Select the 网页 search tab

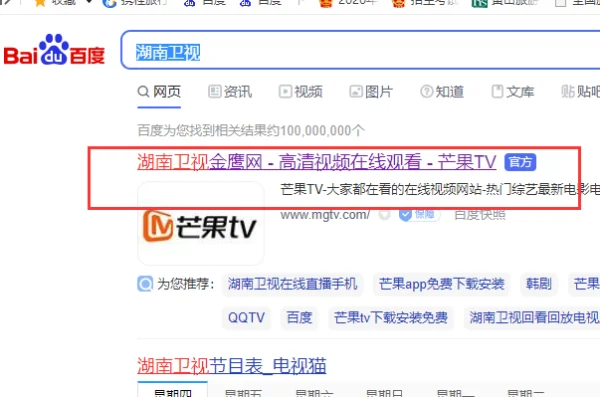pos(159,92)
